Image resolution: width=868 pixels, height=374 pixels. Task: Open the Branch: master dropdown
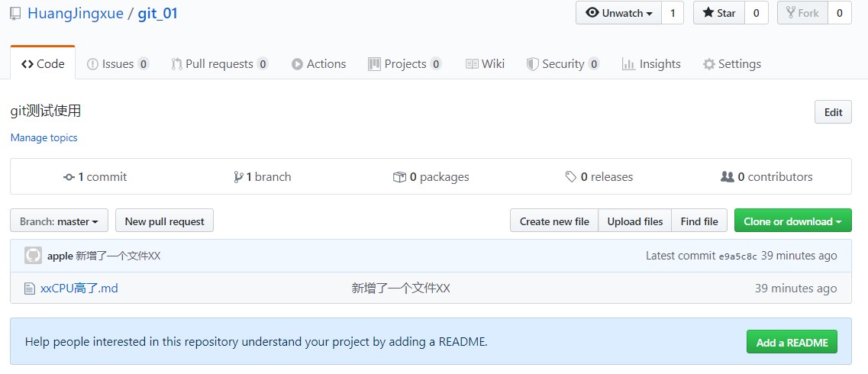coord(60,221)
